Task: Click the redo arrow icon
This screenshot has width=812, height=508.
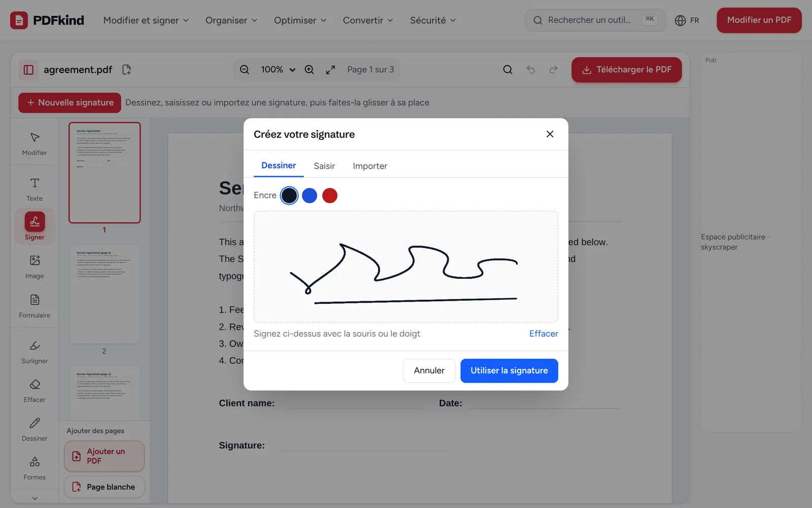Action: coord(553,70)
